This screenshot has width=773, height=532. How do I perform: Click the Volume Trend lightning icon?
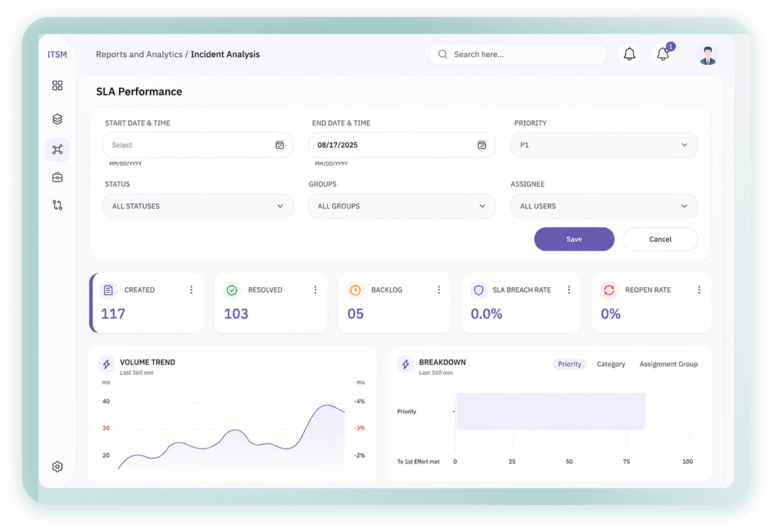point(106,364)
